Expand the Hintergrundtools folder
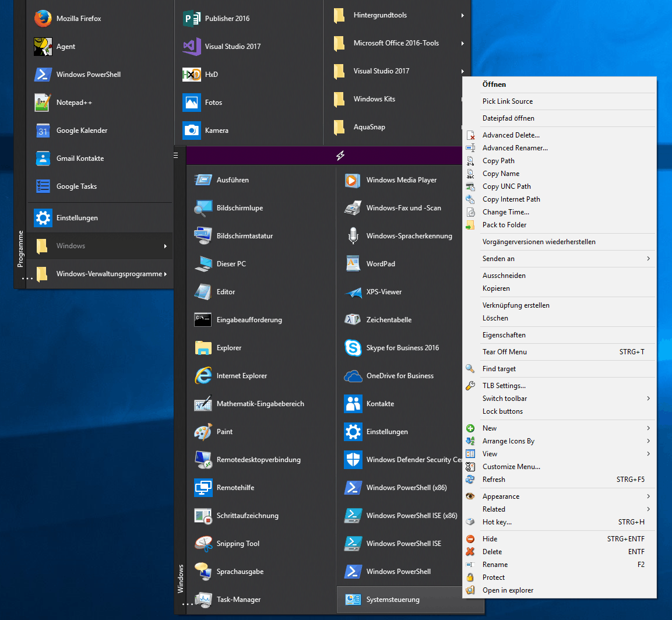 (397, 15)
